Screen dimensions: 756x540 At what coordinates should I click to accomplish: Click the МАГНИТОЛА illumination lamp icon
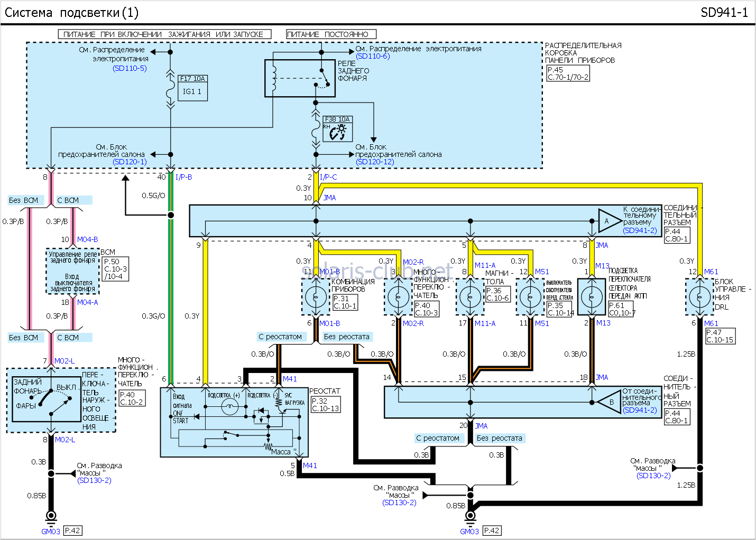pos(470,297)
